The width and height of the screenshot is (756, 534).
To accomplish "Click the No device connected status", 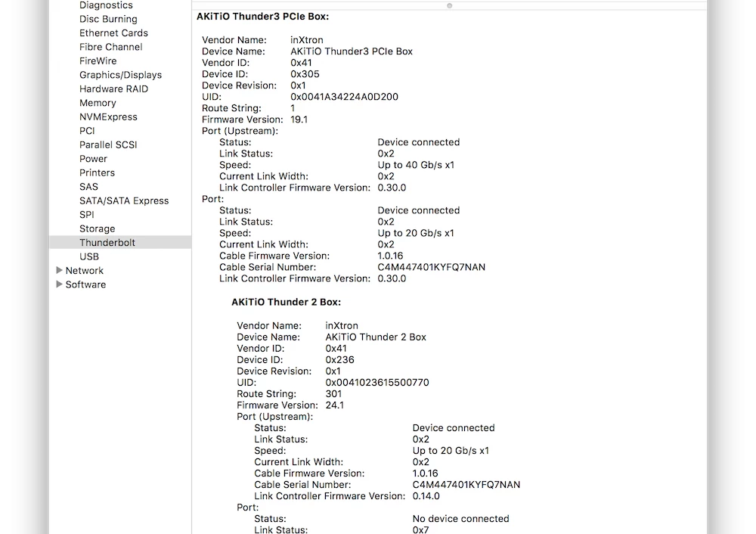I will [461, 519].
